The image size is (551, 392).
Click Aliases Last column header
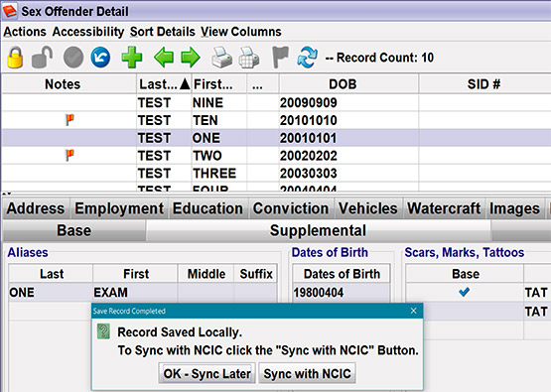click(52, 274)
